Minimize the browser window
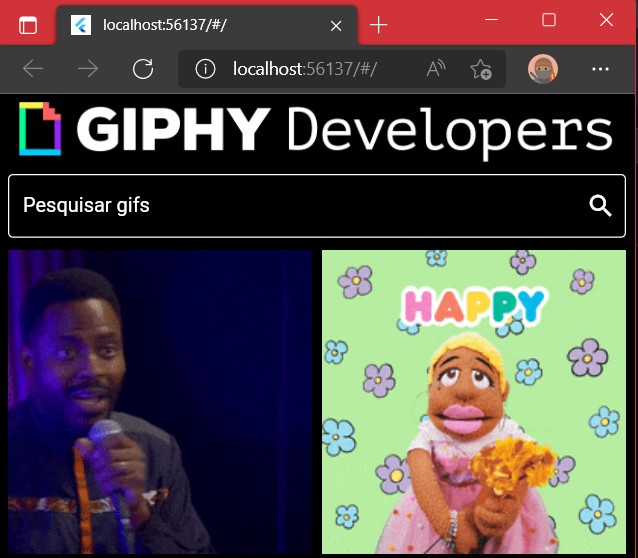Screen dimensions: 638x558 click(x=492, y=20)
